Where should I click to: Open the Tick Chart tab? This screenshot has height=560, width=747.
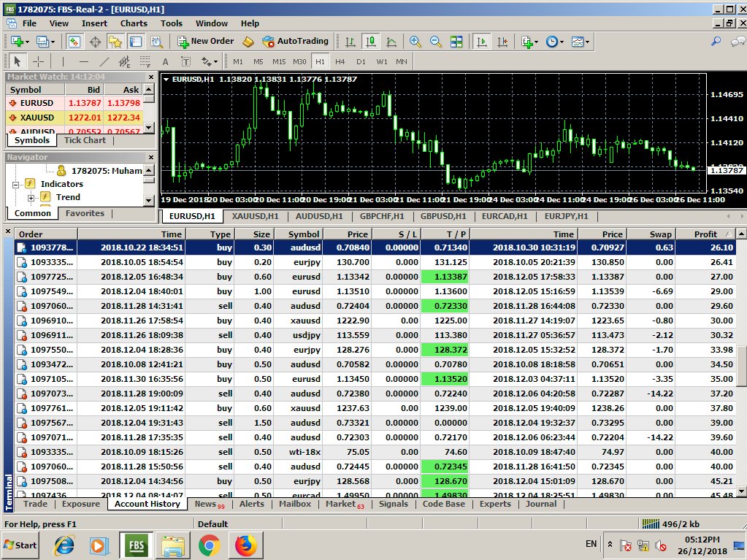coord(85,140)
